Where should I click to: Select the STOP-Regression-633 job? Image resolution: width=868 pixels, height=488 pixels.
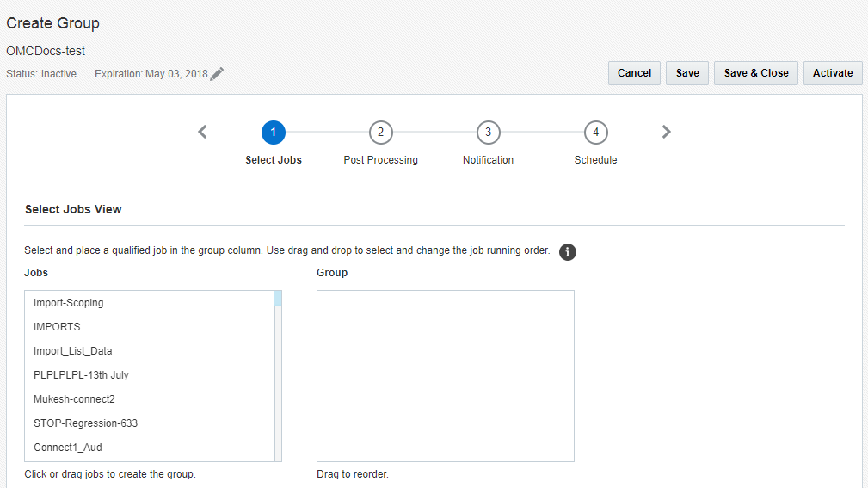pos(85,423)
